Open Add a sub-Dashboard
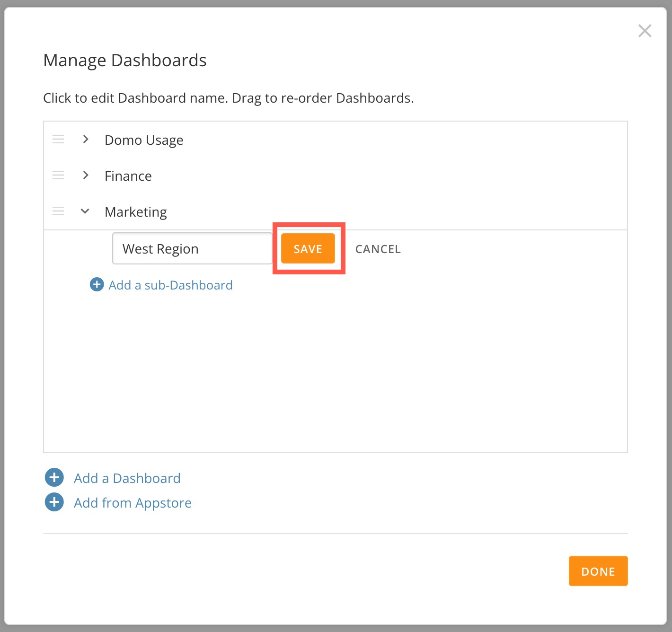The width and height of the screenshot is (672, 632). [170, 285]
